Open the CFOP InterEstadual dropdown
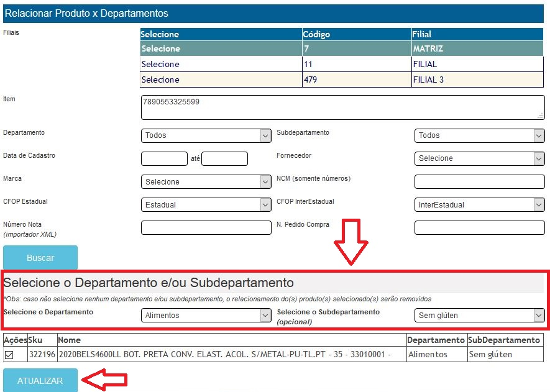Image resolution: width=550 pixels, height=392 pixels. (x=480, y=205)
